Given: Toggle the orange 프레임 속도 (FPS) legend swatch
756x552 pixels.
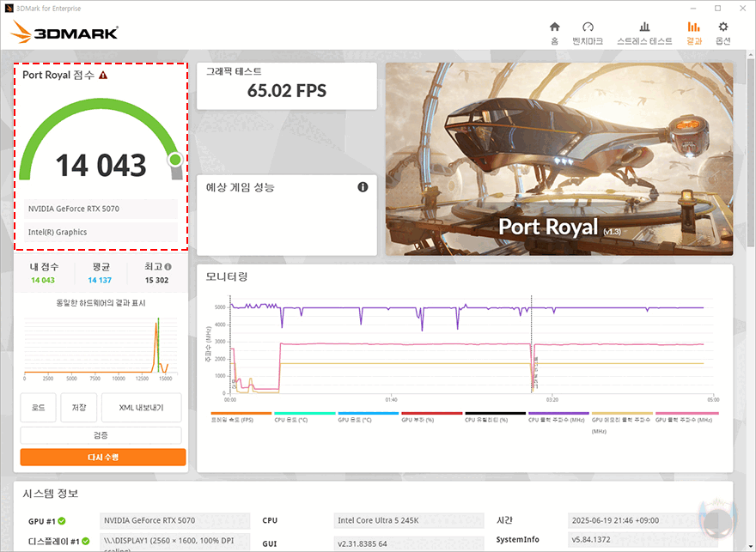Looking at the screenshot, I should 241,413.
